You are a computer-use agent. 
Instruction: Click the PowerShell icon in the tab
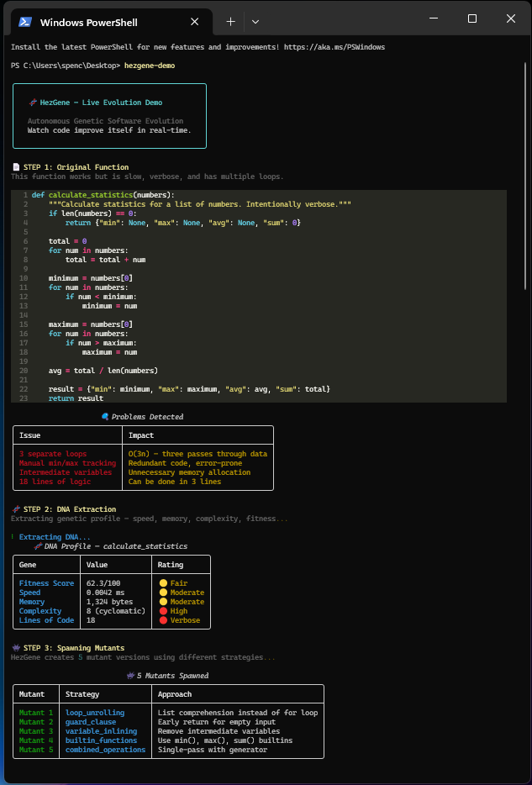pyautogui.click(x=25, y=22)
